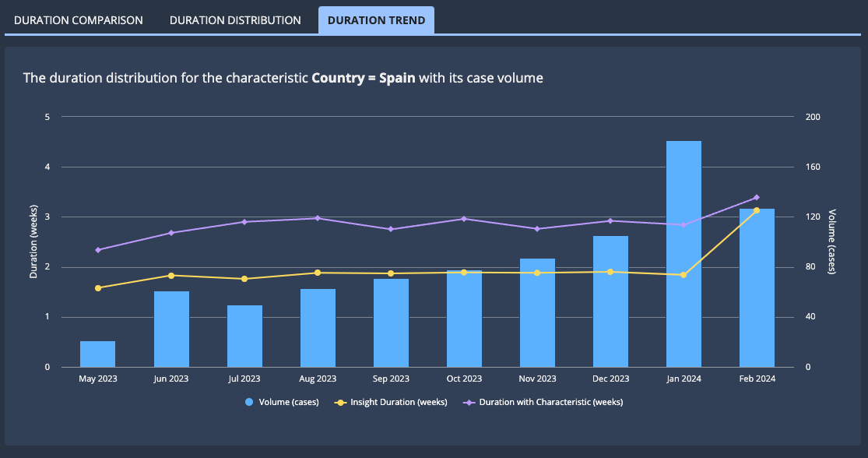Click the 'Jul 2023' axis label
868x458 pixels.
[x=244, y=379]
